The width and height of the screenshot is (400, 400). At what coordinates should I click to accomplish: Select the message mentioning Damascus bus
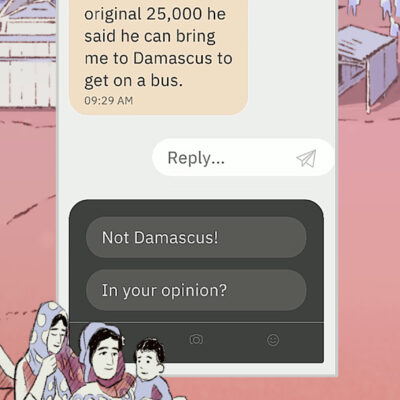coord(158,57)
